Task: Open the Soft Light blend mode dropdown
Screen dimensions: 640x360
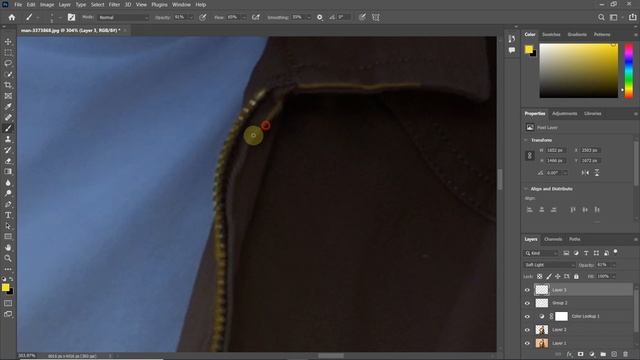Action: pos(549,265)
